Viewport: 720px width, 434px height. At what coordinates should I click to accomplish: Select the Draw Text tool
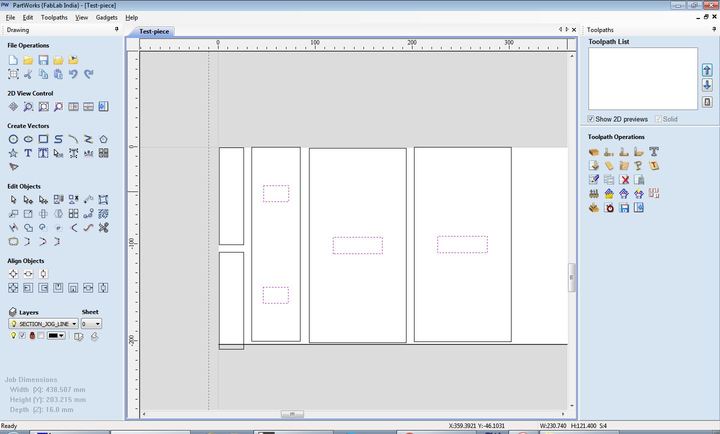(28, 153)
